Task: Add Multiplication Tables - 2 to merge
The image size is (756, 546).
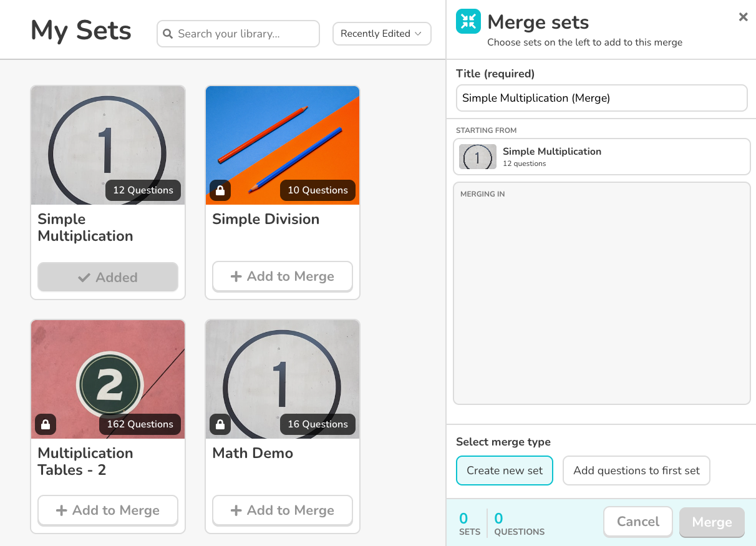Action: pos(108,510)
